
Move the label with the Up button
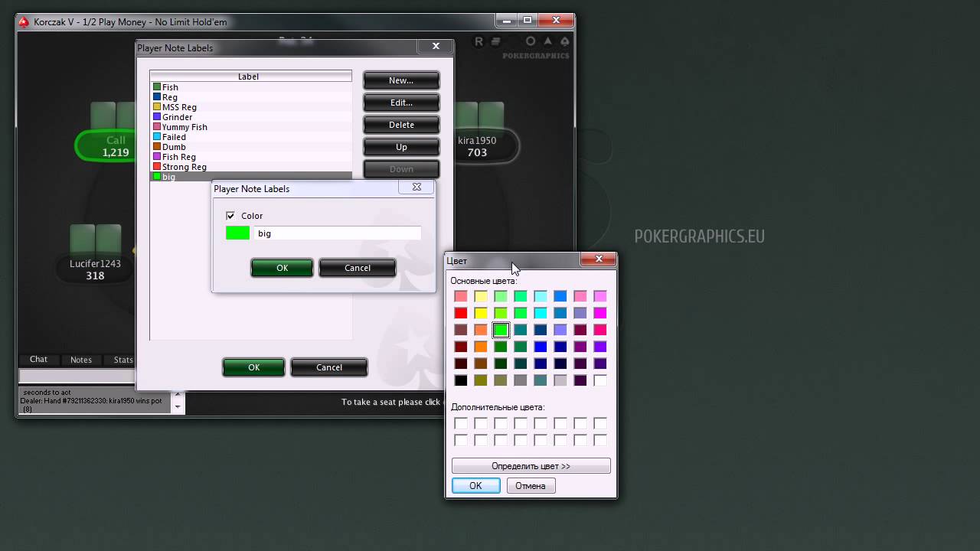401,147
